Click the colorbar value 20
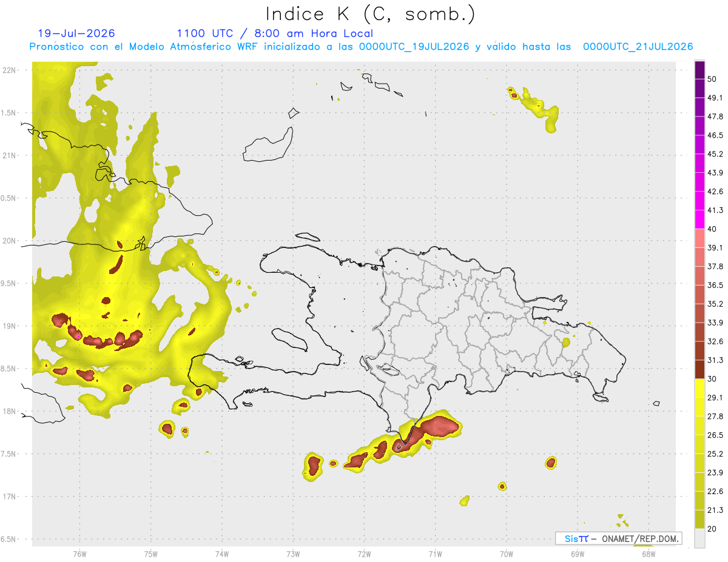This screenshot has height=562, width=728. tap(713, 529)
